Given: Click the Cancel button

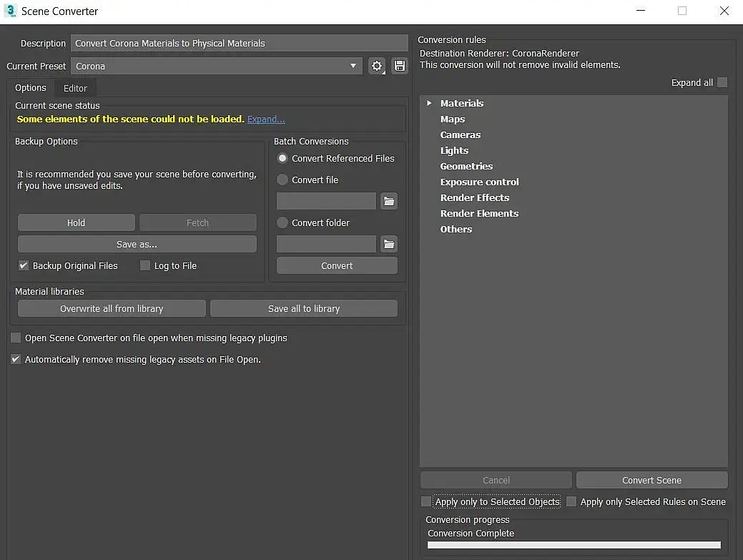Looking at the screenshot, I should pyautogui.click(x=496, y=480).
